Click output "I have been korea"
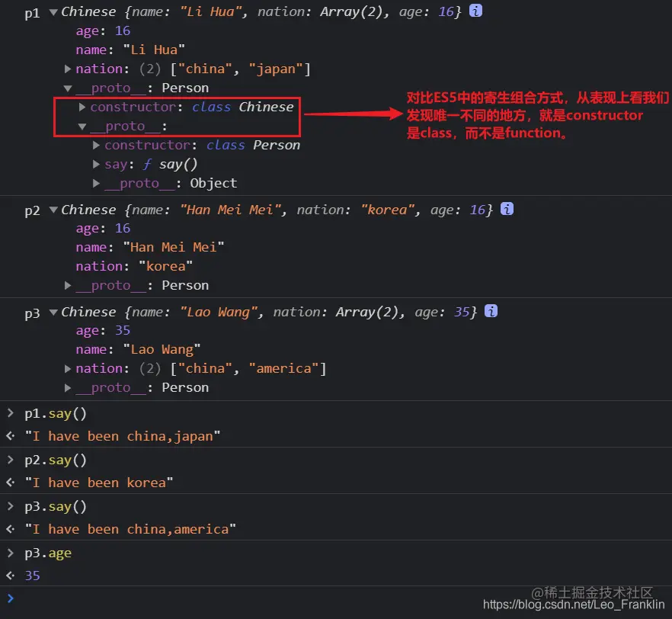Viewport: 672px width, 619px height. [x=99, y=483]
